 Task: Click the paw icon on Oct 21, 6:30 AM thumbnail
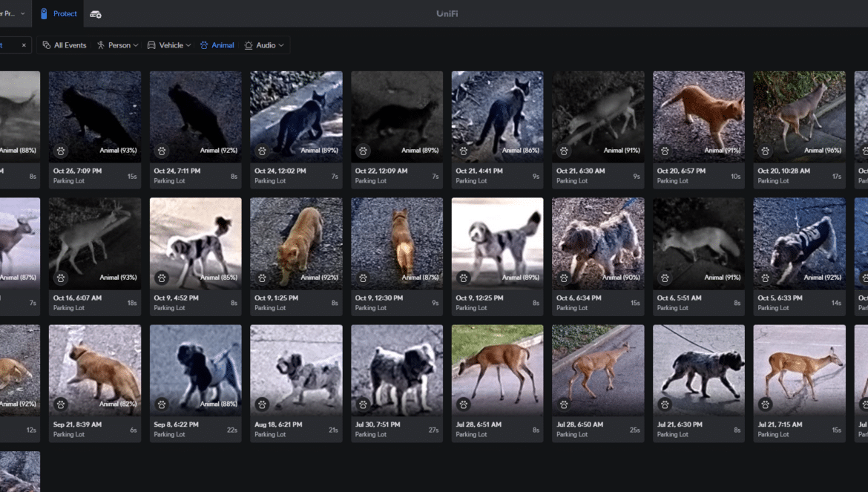coord(564,151)
